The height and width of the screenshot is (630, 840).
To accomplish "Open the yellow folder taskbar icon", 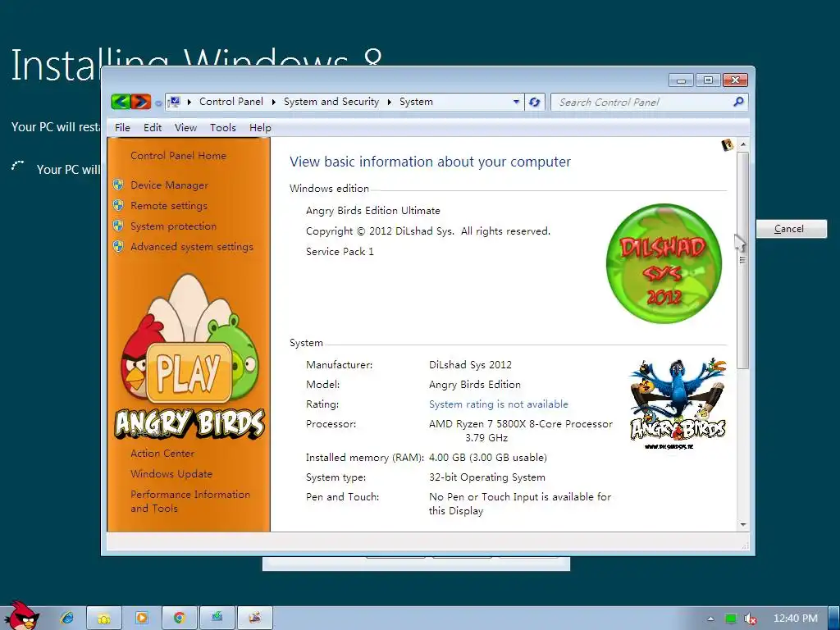I will pyautogui.click(x=104, y=619).
